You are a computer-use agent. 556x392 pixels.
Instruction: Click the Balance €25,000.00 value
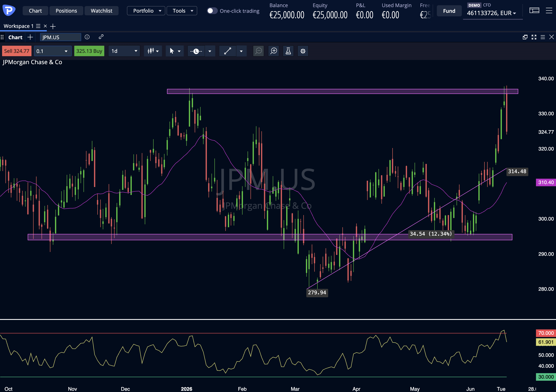[x=287, y=15]
